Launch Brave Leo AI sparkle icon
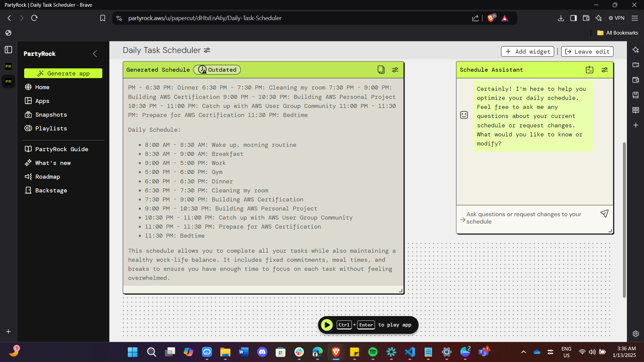 click(598, 18)
